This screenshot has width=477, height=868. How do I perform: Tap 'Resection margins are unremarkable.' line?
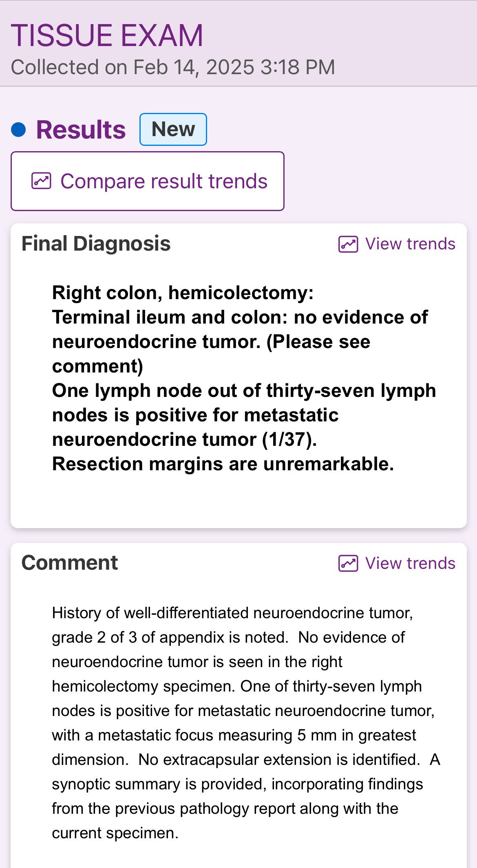pyautogui.click(x=223, y=464)
